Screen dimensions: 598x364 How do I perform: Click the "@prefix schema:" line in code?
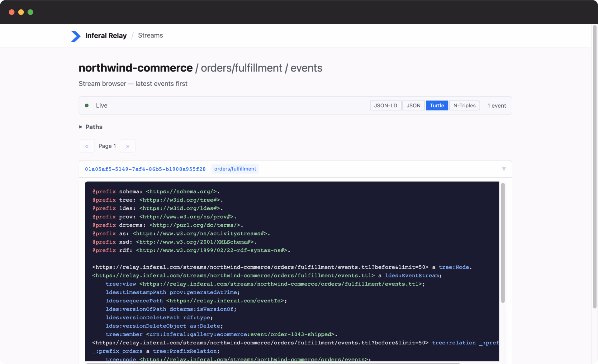[156, 192]
